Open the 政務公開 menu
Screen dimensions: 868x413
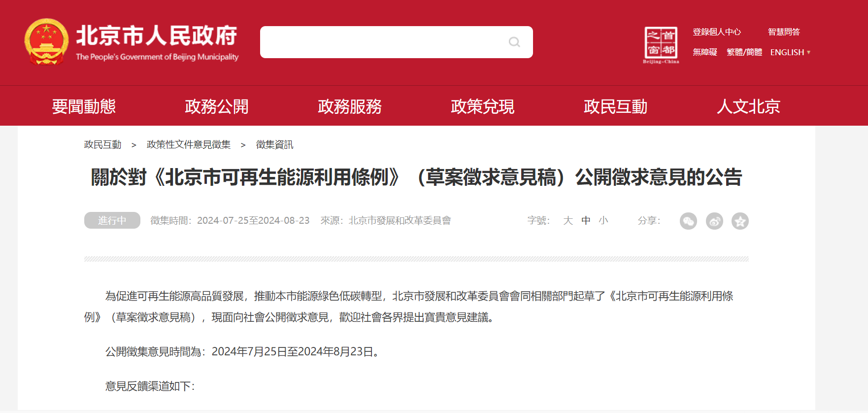click(x=217, y=106)
